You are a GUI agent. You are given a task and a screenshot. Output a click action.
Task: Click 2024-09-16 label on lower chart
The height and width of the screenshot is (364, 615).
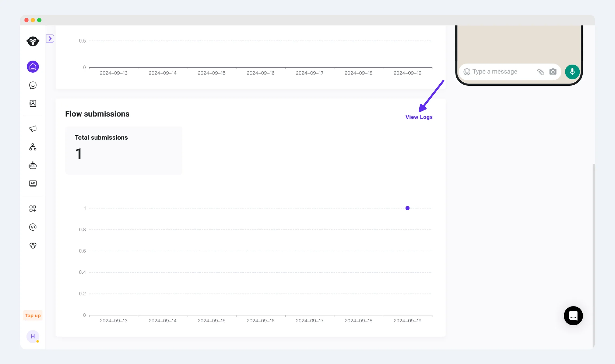261,321
